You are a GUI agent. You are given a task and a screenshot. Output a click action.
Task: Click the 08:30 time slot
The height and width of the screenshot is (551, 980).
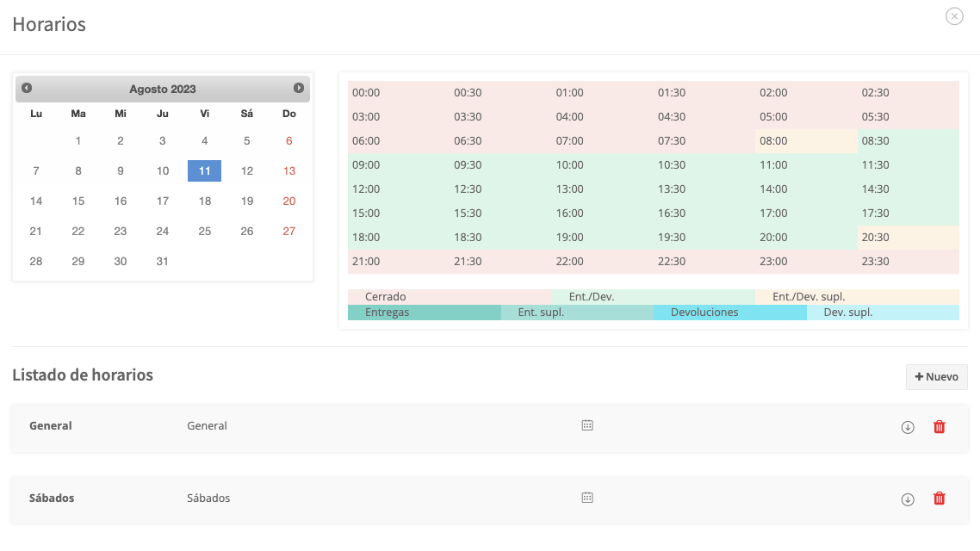909,141
